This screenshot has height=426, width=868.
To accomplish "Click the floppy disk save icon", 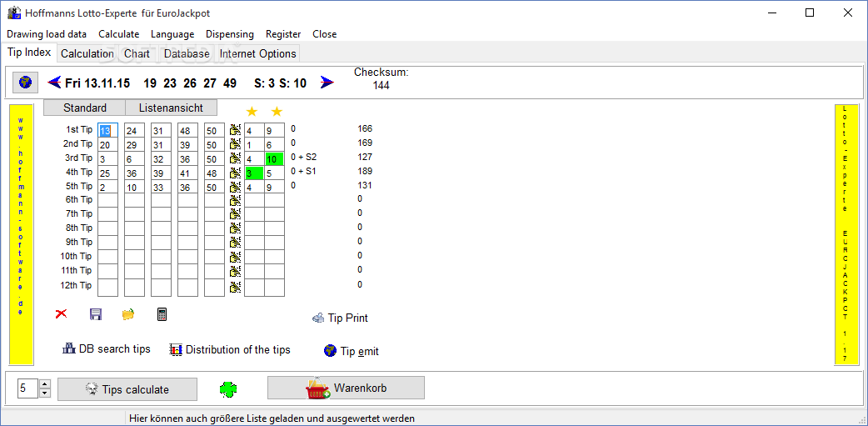I will [x=95, y=314].
